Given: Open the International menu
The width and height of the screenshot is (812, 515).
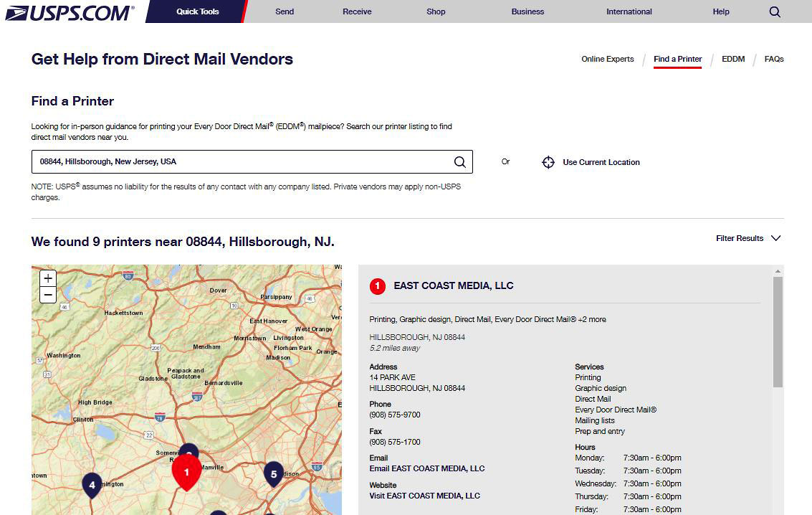Looking at the screenshot, I should [x=629, y=11].
